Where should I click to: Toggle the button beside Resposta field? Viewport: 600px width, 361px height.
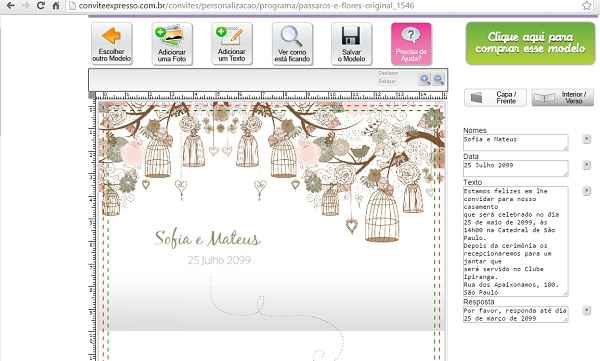click(x=587, y=310)
